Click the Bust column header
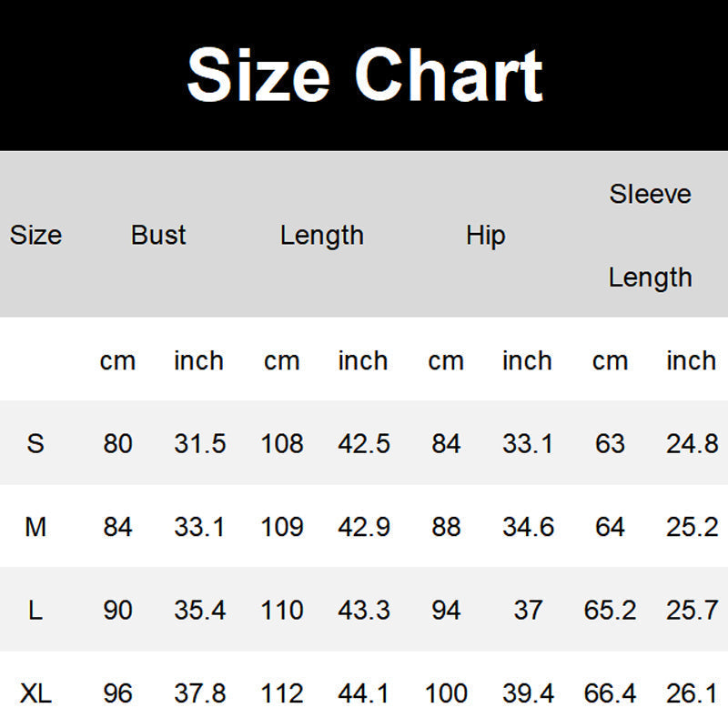 tap(158, 235)
